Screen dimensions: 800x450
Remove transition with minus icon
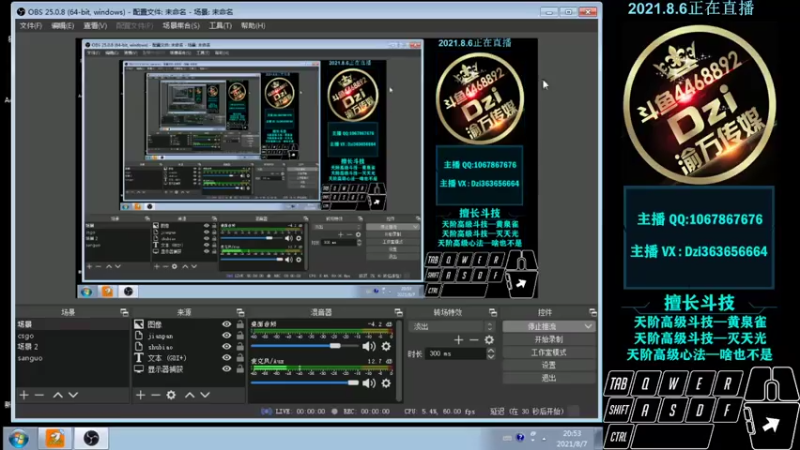[474, 340]
